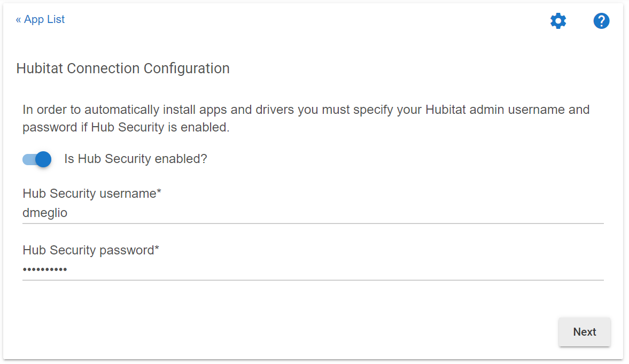Click the 'Hub Security username*' label

click(92, 193)
